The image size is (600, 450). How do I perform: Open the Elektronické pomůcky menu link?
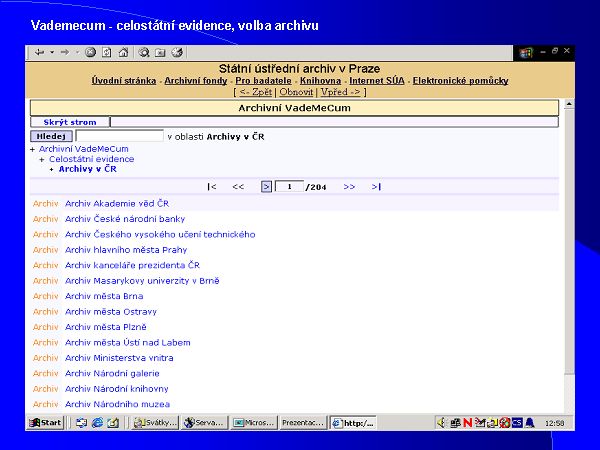pyautogui.click(x=460, y=81)
